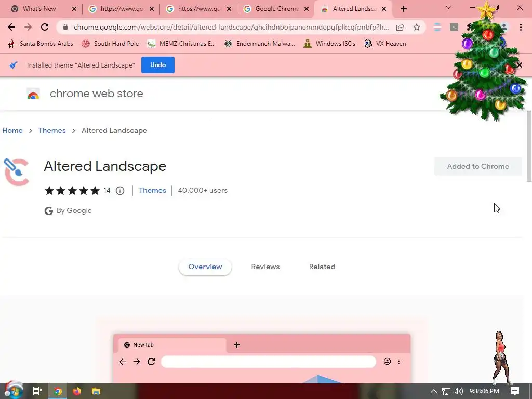The height and width of the screenshot is (399, 532).
Task: Click the Added to Chrome button
Action: (478, 166)
